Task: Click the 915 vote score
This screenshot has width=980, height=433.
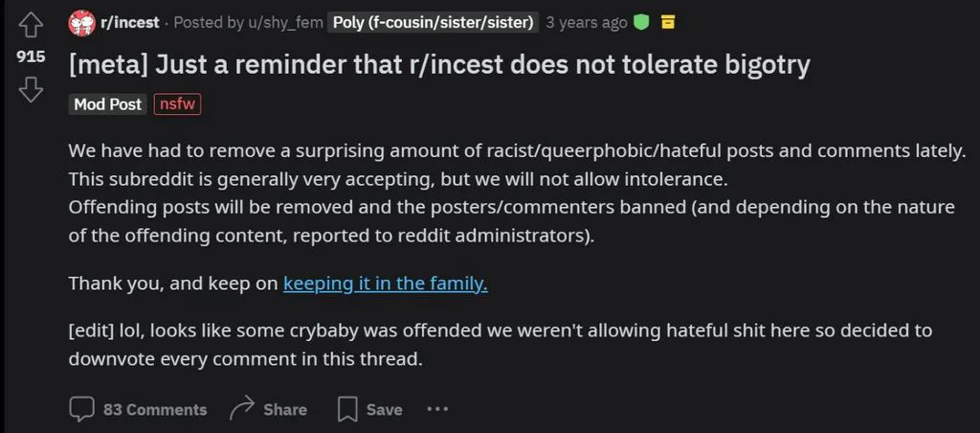Action: pos(31,57)
